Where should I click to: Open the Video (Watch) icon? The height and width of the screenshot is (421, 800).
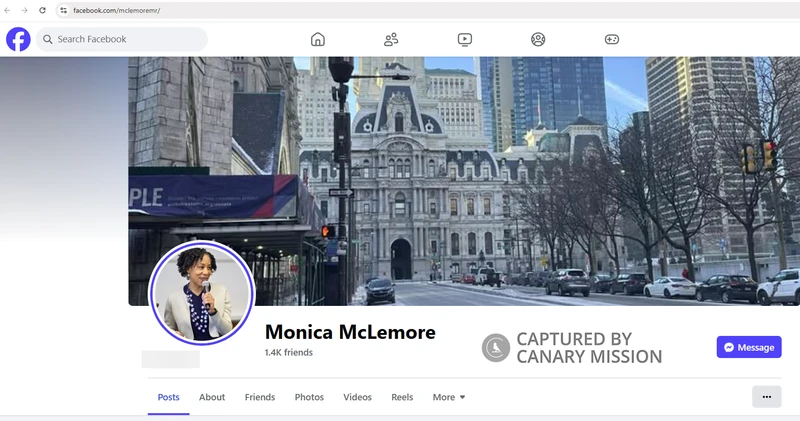pos(465,39)
